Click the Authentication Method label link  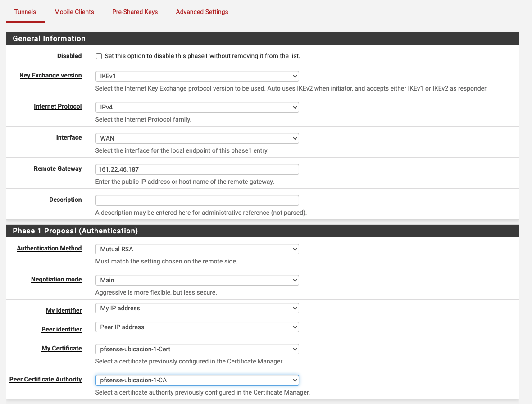pyautogui.click(x=49, y=248)
